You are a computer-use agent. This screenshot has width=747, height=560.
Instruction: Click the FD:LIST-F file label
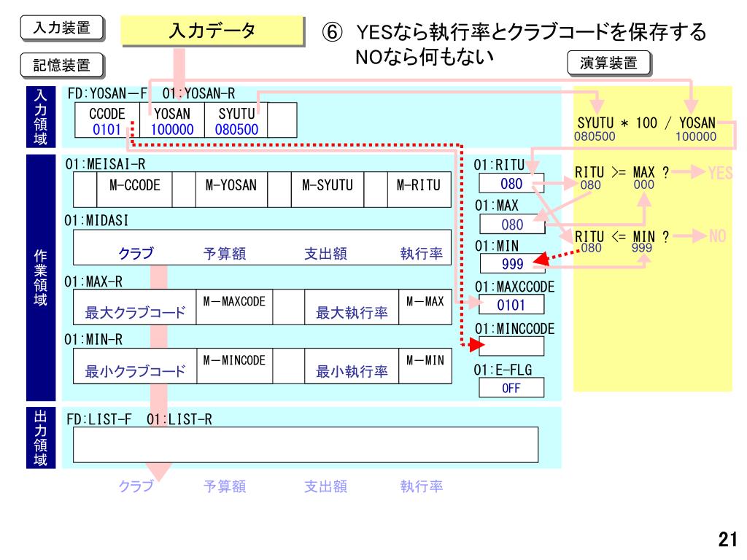pyautogui.click(x=99, y=419)
